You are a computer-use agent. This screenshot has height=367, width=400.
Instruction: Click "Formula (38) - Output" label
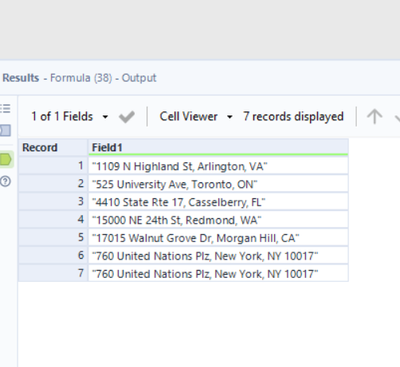click(103, 78)
